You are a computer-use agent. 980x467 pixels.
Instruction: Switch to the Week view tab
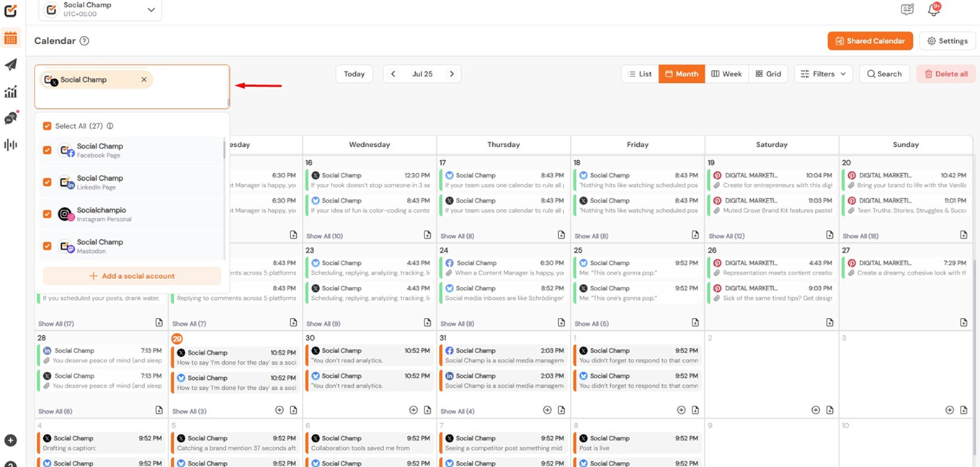point(726,74)
